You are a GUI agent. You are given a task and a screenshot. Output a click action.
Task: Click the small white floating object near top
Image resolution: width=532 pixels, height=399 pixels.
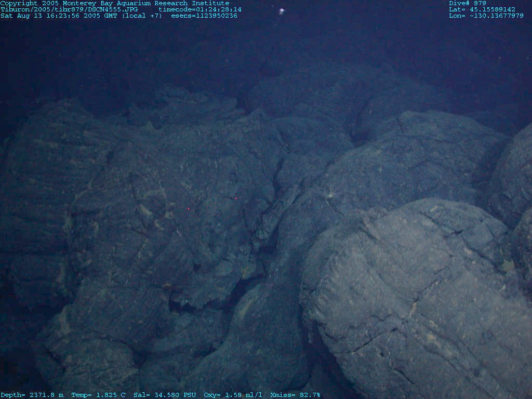pyautogui.click(x=282, y=11)
